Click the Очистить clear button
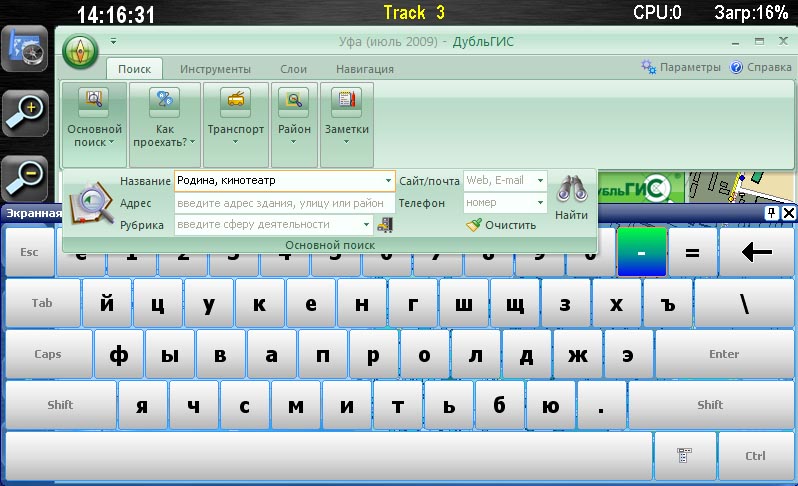The image size is (798, 486). point(502,225)
